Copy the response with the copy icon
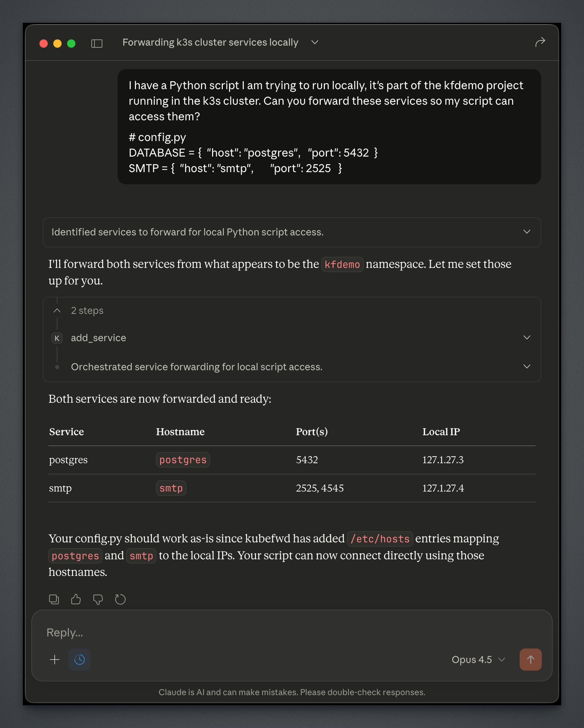Image resolution: width=584 pixels, height=728 pixels. (54, 599)
